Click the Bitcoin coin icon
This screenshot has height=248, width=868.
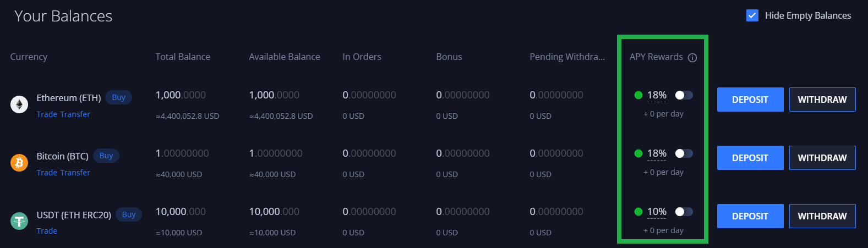[x=19, y=163]
